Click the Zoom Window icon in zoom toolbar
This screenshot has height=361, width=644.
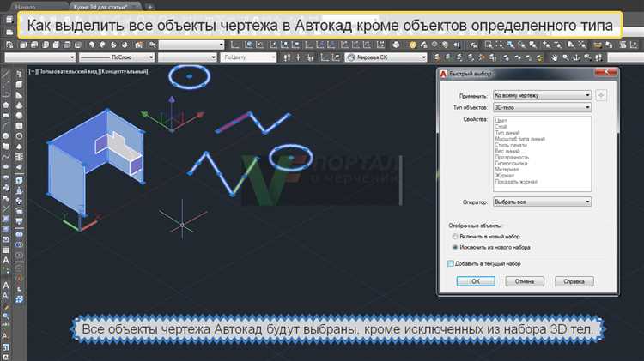(489, 45)
